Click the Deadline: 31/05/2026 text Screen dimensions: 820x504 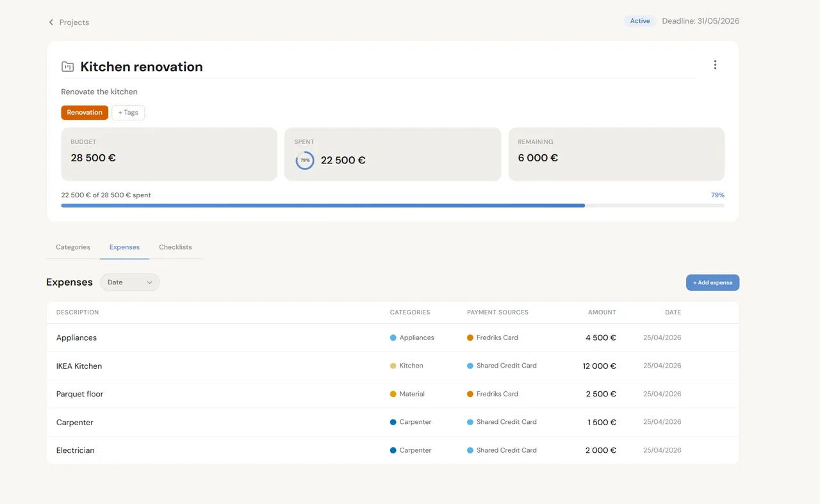point(700,21)
